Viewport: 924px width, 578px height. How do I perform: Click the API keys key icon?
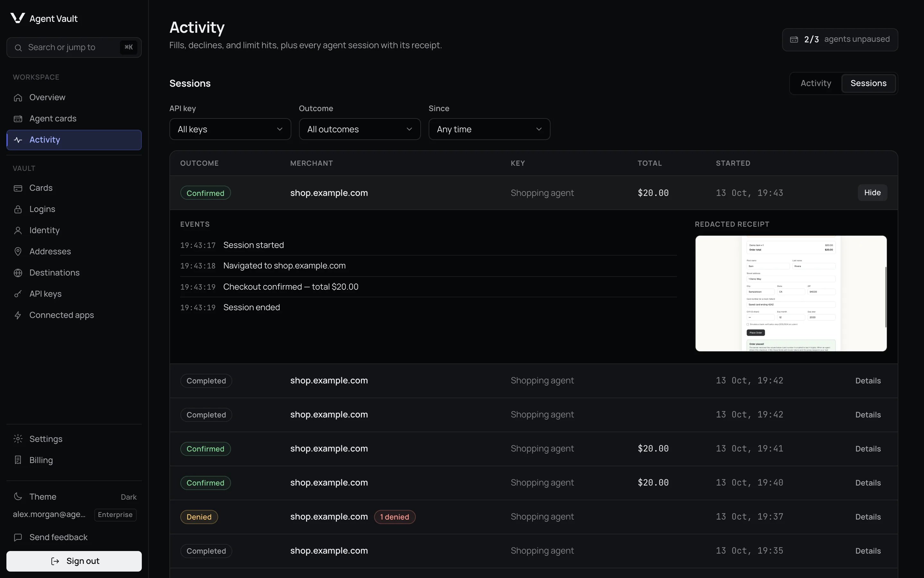tap(18, 294)
